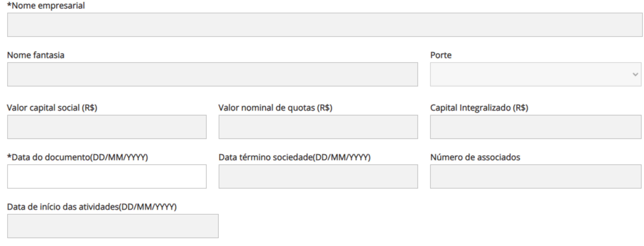Viewport: 644px width, 246px height.
Task: Click the Nome empresarial input field
Action: pyautogui.click(x=324, y=25)
